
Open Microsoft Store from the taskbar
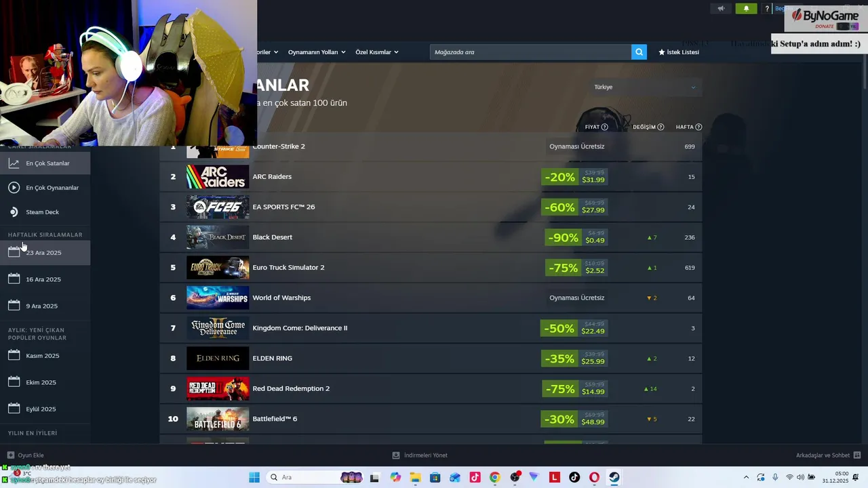click(435, 477)
